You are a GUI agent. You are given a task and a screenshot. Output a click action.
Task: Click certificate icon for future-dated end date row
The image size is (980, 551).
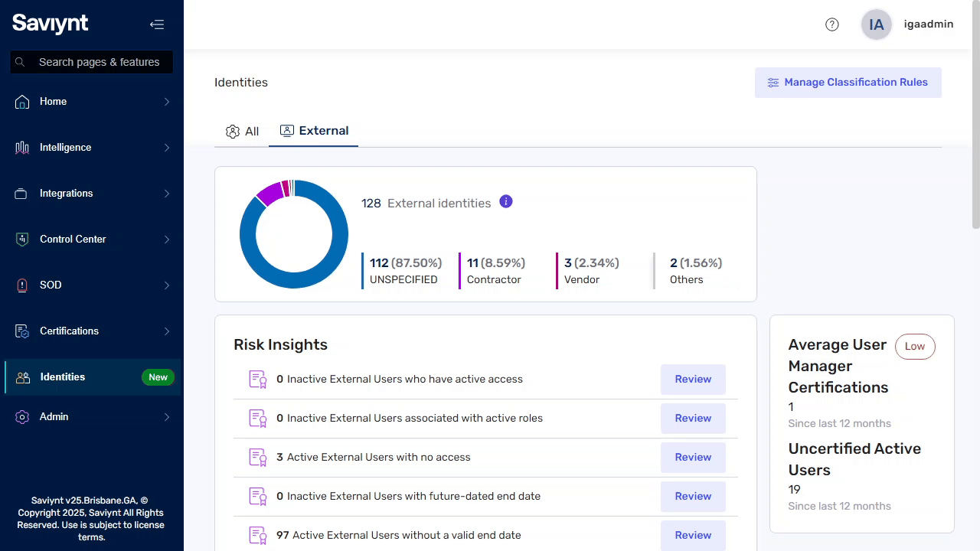click(x=258, y=497)
